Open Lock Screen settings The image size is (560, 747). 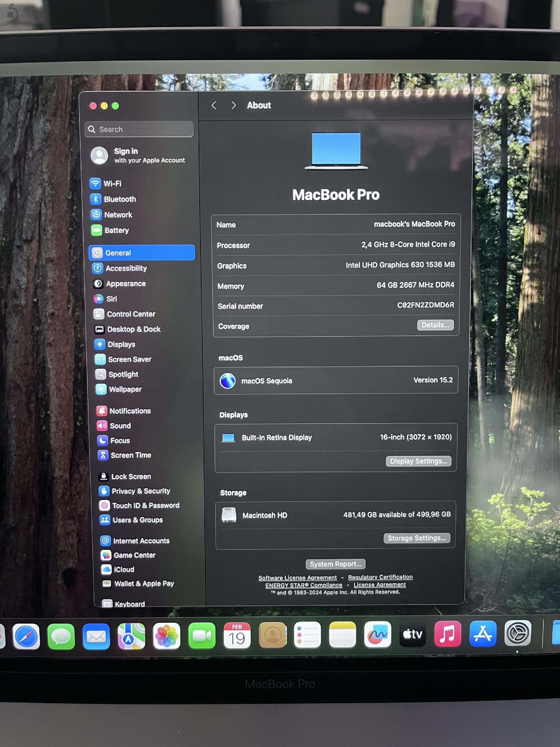point(125,476)
